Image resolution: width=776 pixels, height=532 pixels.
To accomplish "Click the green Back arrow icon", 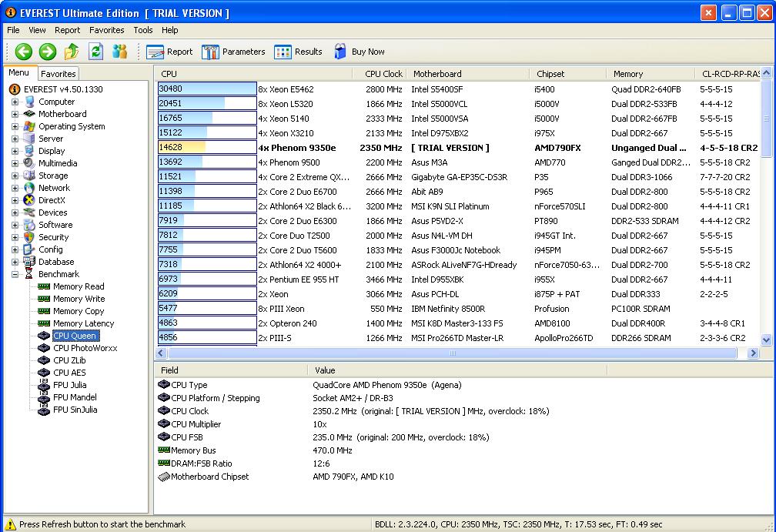I will (24, 52).
